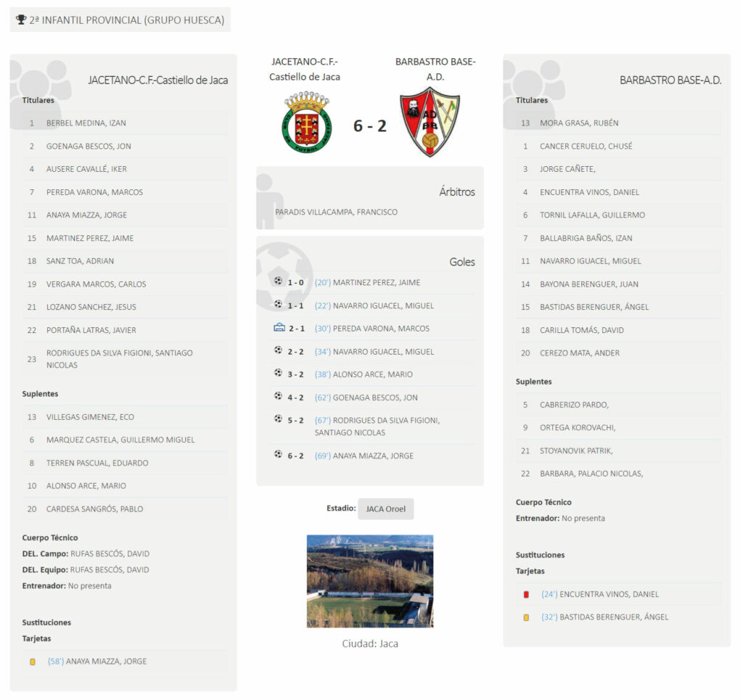Select the (20') minute link for Martinez Perez
Screen dimensions: 743x700
click(323, 282)
